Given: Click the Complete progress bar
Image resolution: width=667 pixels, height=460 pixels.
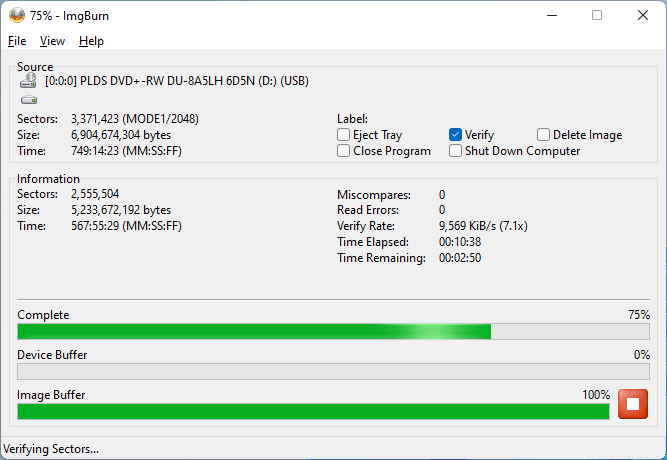Looking at the screenshot, I should 333,332.
